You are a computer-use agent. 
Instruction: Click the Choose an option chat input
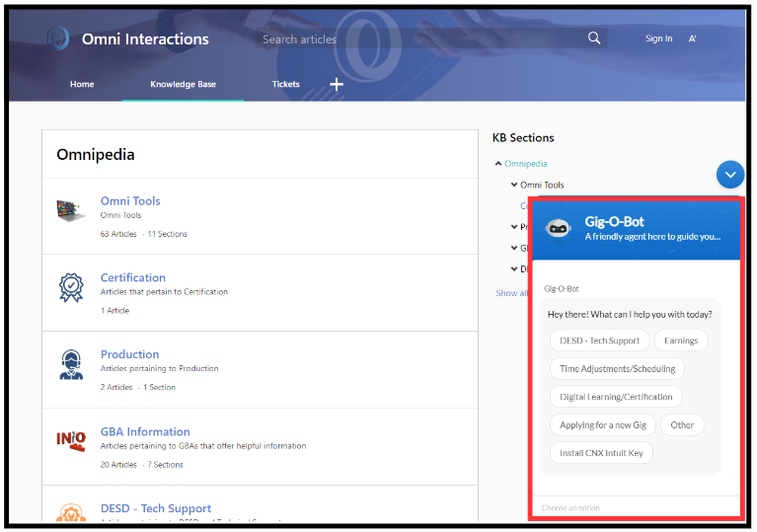637,508
